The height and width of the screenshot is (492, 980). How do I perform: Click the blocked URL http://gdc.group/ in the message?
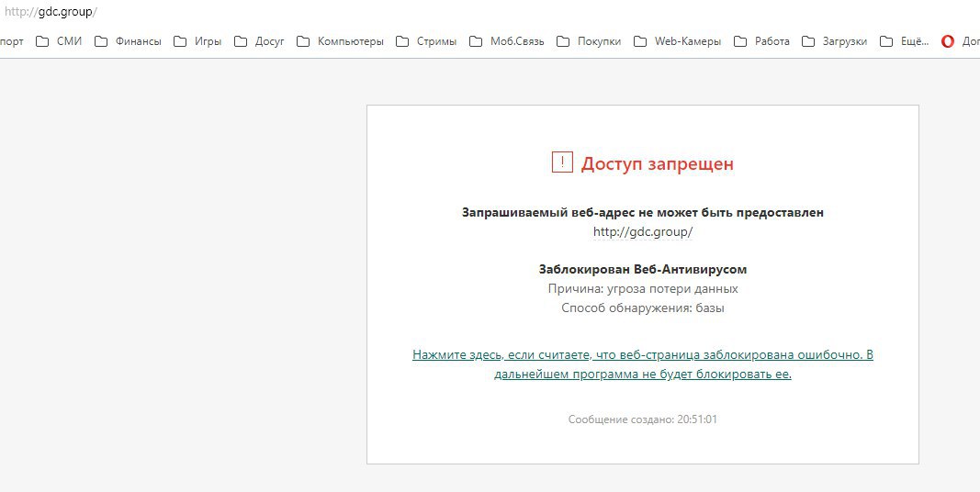pos(643,231)
